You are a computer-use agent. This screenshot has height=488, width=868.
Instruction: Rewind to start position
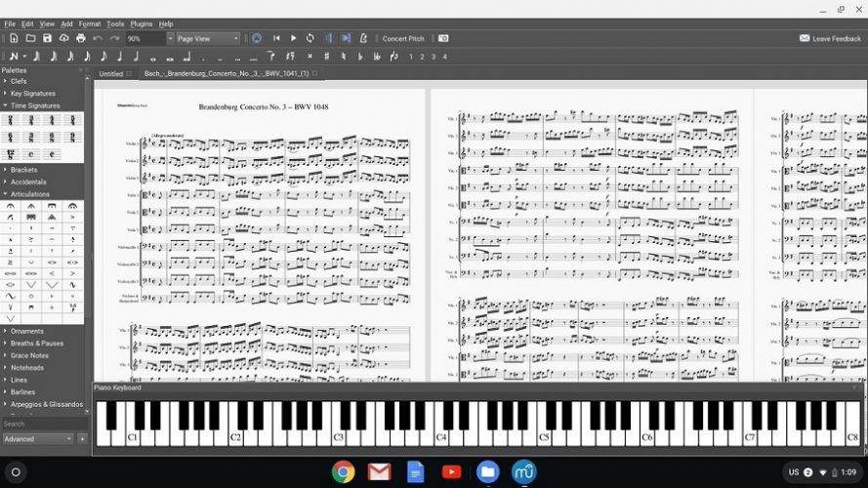point(276,38)
